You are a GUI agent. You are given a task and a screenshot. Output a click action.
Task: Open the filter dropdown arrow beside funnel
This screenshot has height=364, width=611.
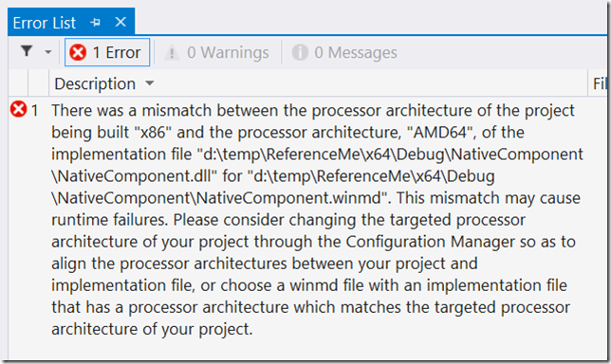pos(47,52)
